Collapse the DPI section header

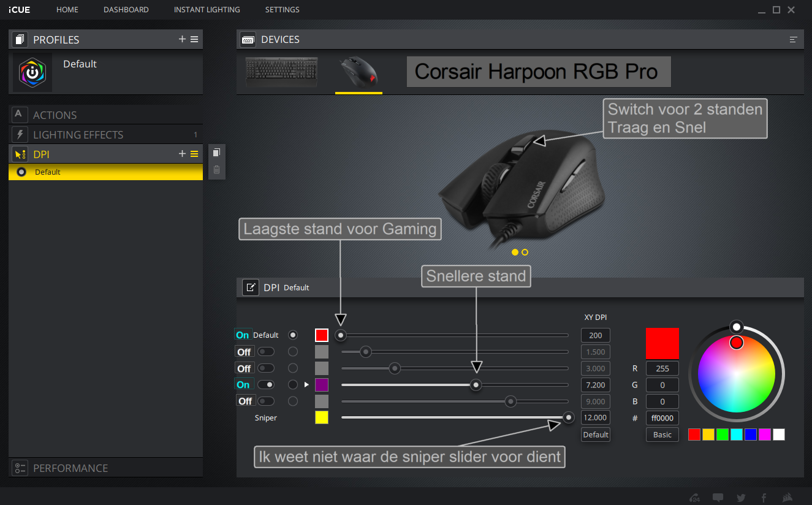[x=105, y=154]
